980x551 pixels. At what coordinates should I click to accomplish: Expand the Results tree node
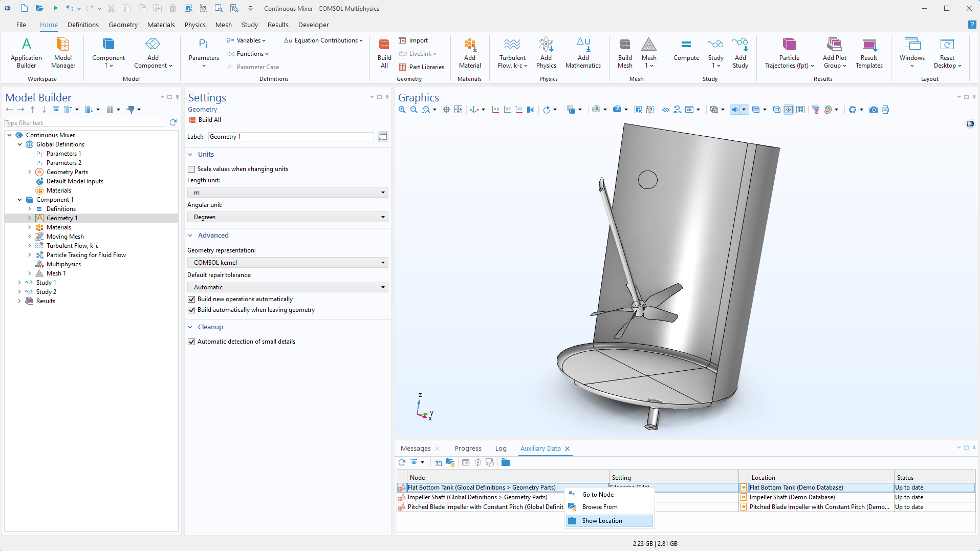[19, 301]
